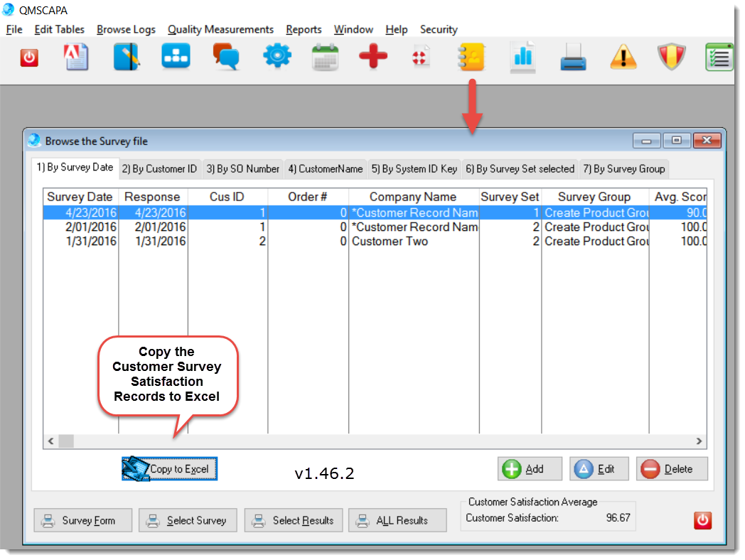Image resolution: width=745 pixels, height=560 pixels.
Task: Switch to the 2) By Customer ID tab
Action: [x=159, y=169]
